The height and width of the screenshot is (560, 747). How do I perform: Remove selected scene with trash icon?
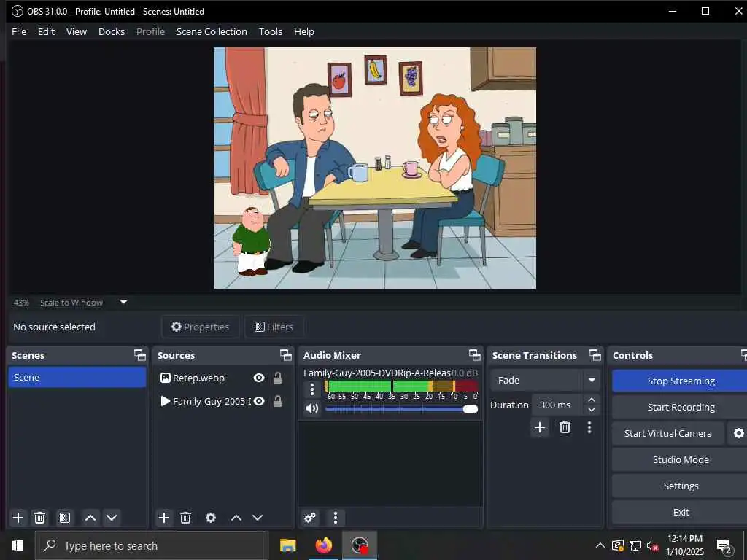pos(40,518)
